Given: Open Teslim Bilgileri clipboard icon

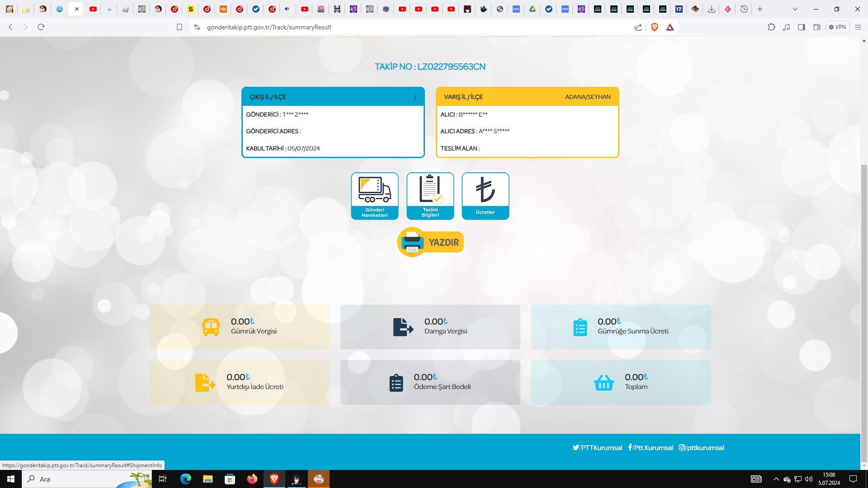Looking at the screenshot, I should pyautogui.click(x=430, y=196).
